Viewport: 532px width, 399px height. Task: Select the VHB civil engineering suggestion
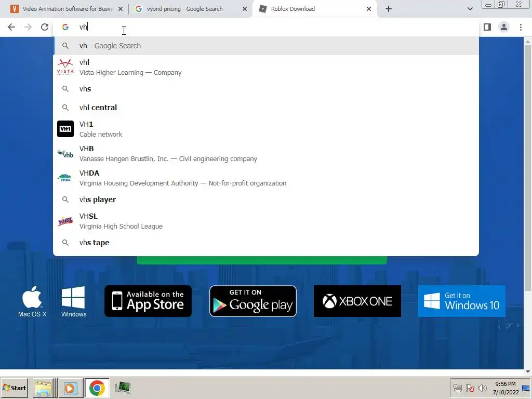coord(266,153)
